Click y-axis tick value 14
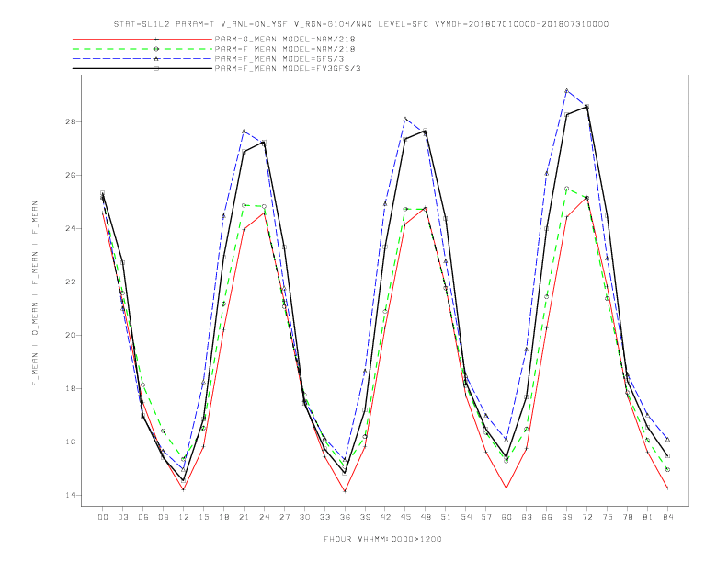This screenshot has height=563, width=728. click(70, 495)
